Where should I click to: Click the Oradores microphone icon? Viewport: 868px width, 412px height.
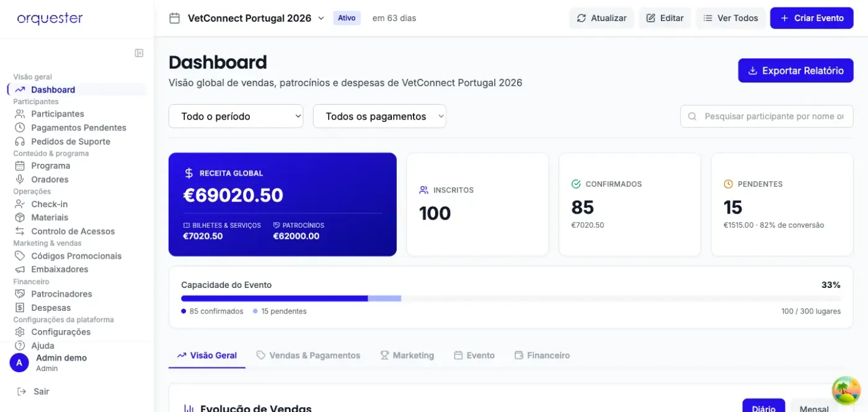click(20, 179)
